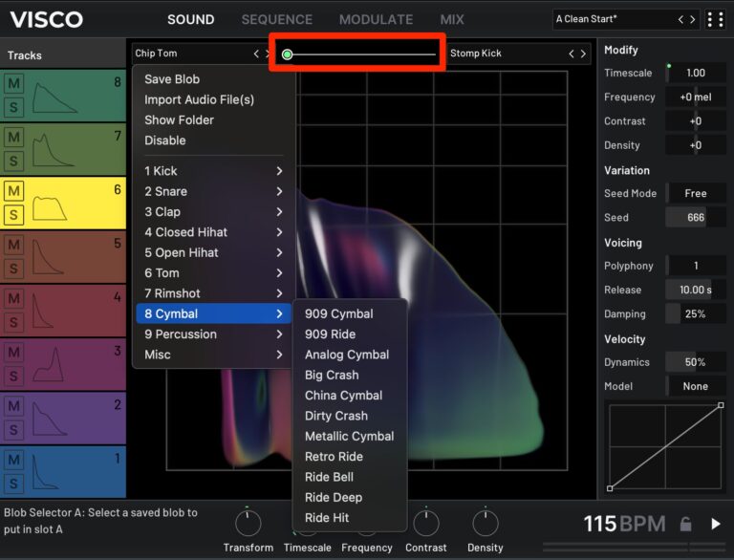Select Save Blob in the menu
The image size is (734, 560).
pyautogui.click(x=172, y=79)
